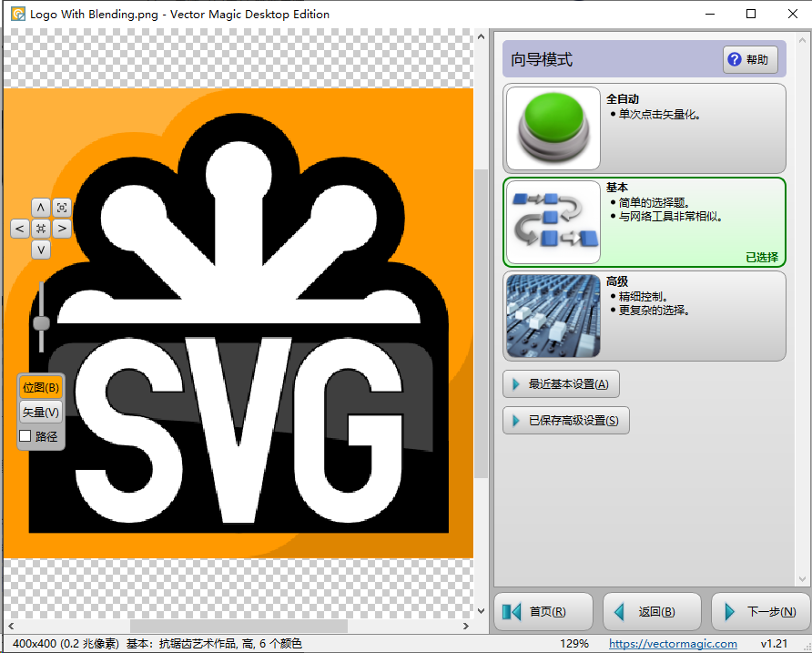The height and width of the screenshot is (653, 812).
Task: Switch preview to 位图(B) view
Action: 41,388
